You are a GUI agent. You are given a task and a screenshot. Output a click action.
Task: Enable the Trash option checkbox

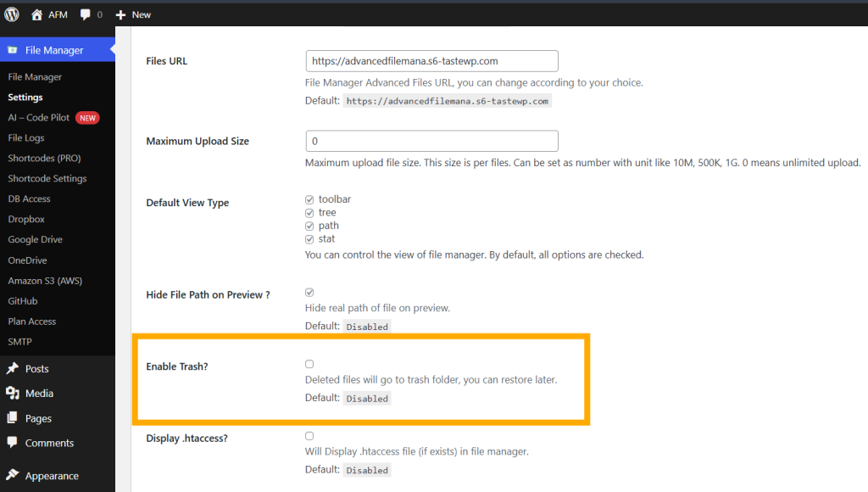coord(309,363)
